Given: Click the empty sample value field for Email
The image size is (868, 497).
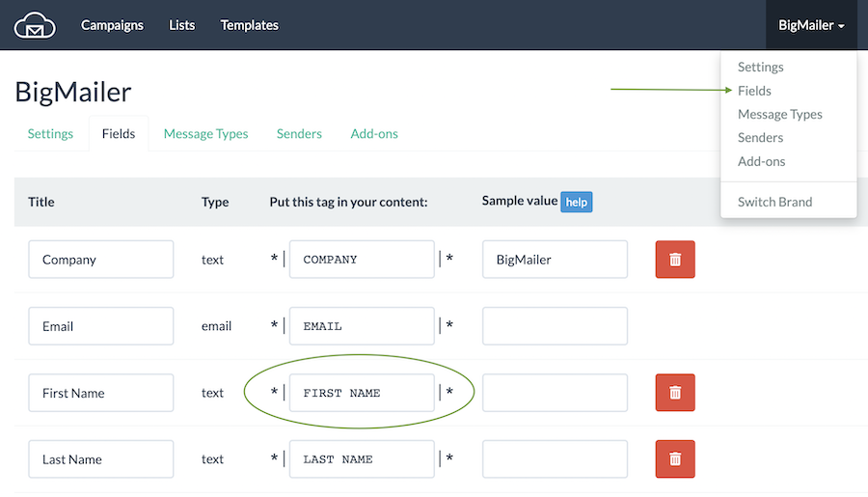Looking at the screenshot, I should pos(555,326).
